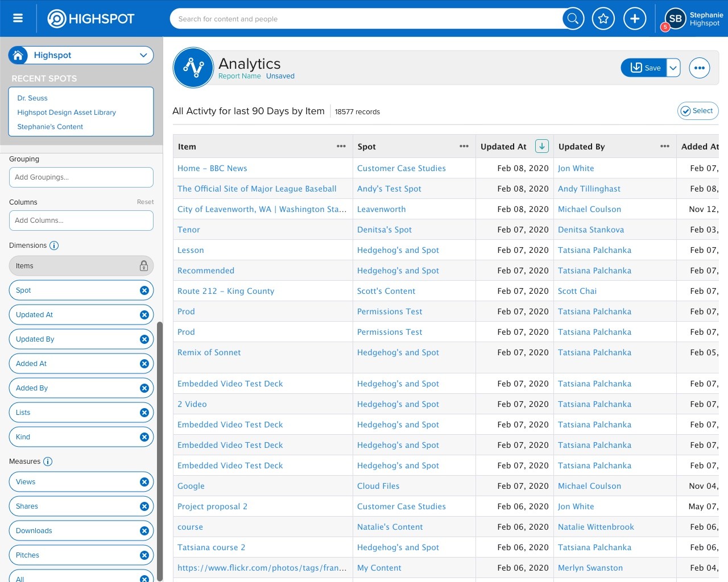The width and height of the screenshot is (728, 582).
Task: Open the My Content spot link
Action: pyautogui.click(x=379, y=568)
